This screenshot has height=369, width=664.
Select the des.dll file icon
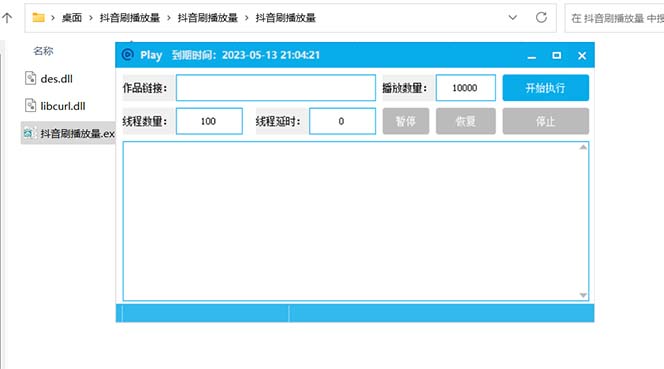coord(30,78)
